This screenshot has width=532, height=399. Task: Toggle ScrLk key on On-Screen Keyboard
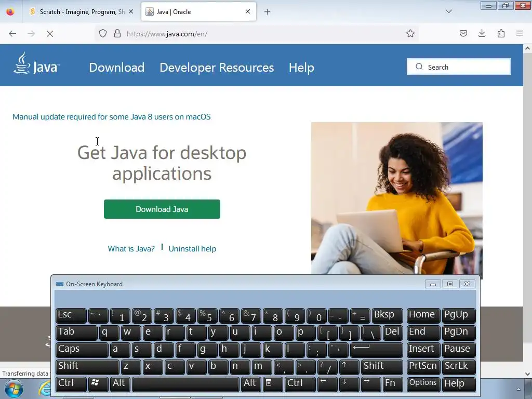[x=459, y=367]
